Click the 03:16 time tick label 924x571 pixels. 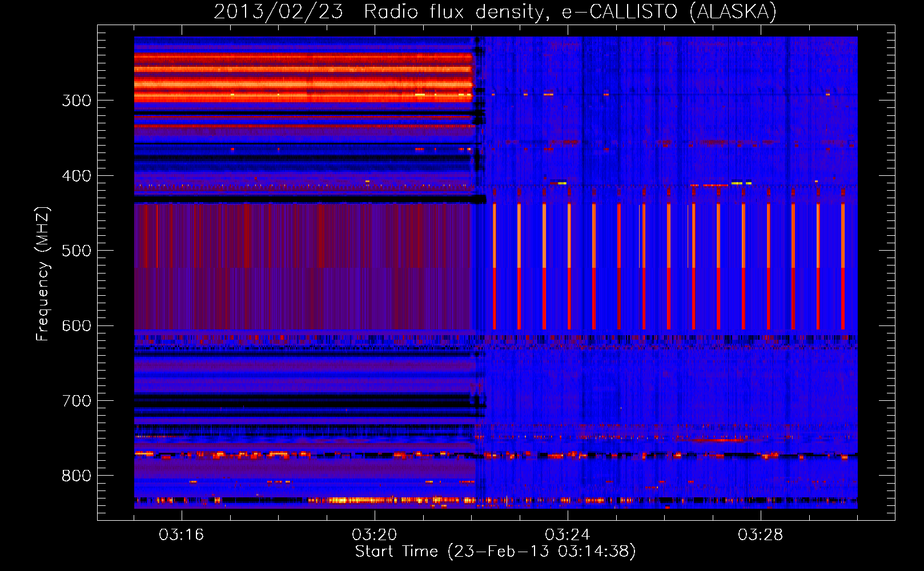[x=181, y=535]
